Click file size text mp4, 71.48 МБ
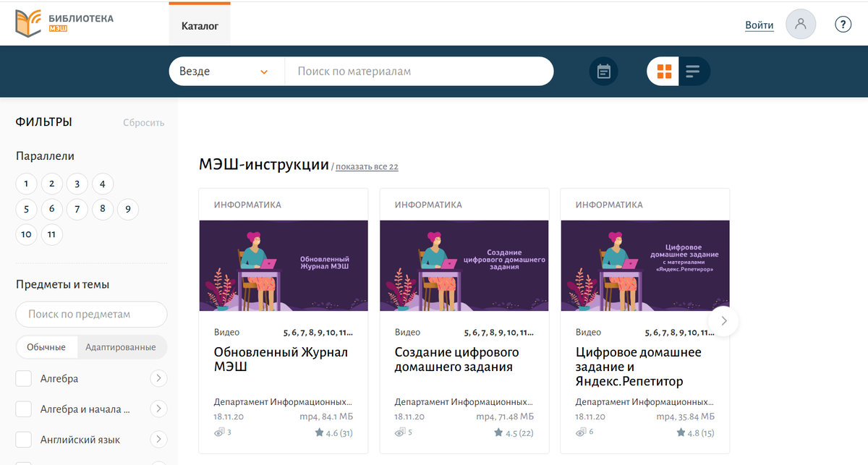868x465 pixels. [505, 417]
